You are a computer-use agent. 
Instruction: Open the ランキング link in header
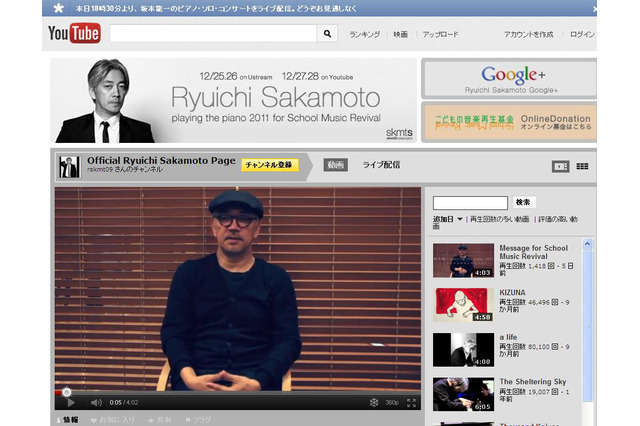click(x=364, y=35)
